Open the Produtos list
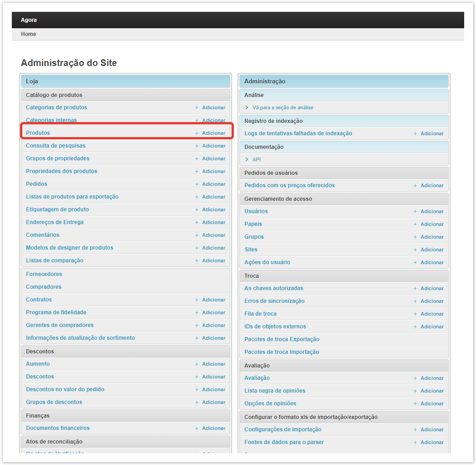Screen dimensions: 476x465 38,133
